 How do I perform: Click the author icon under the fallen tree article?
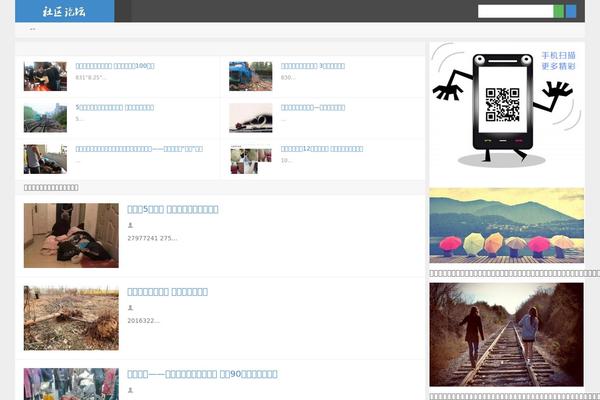point(130,308)
